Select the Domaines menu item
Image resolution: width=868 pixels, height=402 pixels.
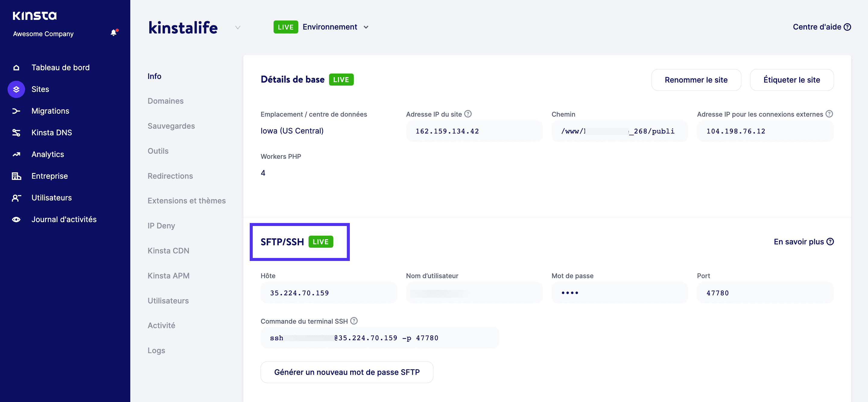click(x=166, y=101)
